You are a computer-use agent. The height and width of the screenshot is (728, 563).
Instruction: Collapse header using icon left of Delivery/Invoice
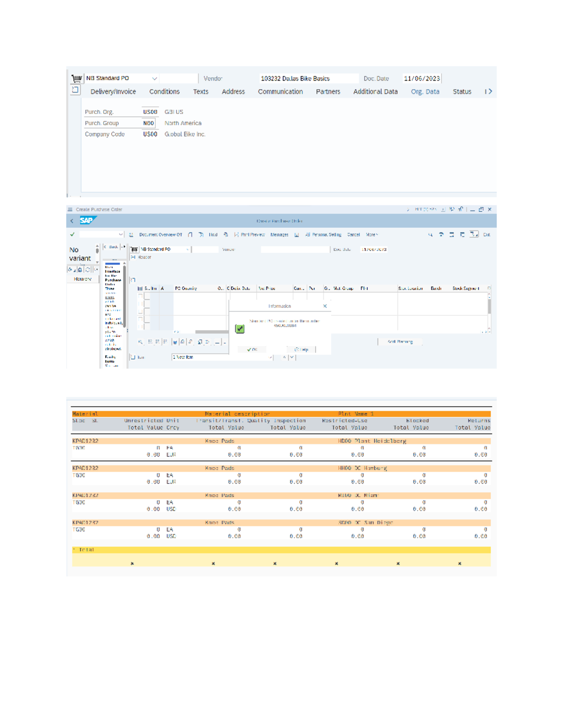click(75, 90)
